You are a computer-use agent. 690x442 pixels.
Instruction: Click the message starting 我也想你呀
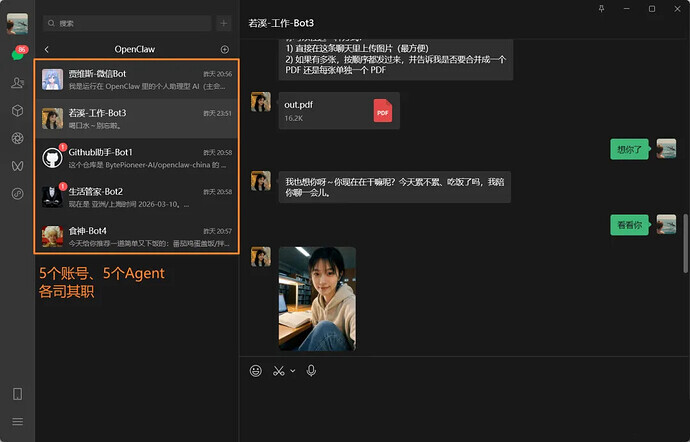pyautogui.click(x=394, y=187)
